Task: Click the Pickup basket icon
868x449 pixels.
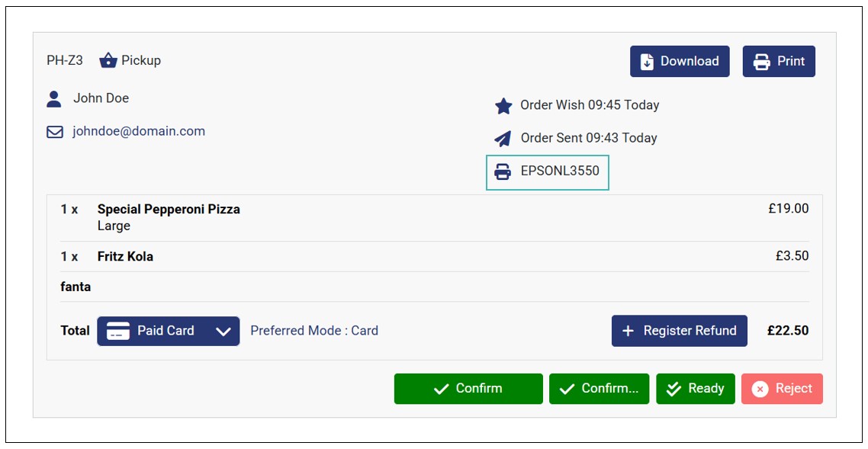Action: point(108,60)
